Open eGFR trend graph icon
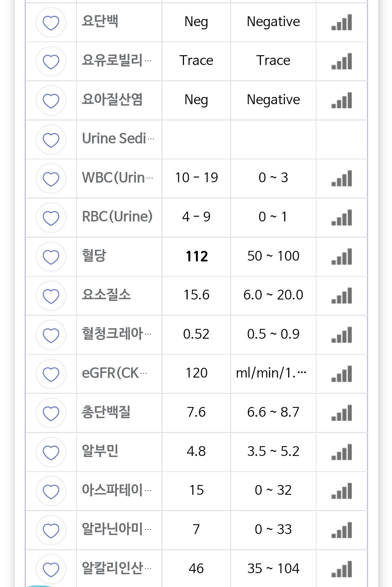 [x=342, y=374]
